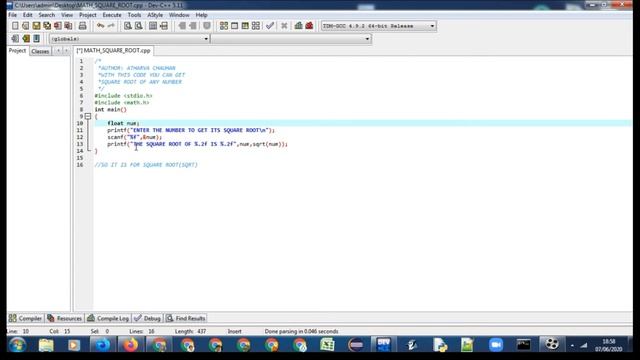Viewport: 640px width, 360px height.
Task: Open Replace using second magnifier icon
Action: coord(139,26)
